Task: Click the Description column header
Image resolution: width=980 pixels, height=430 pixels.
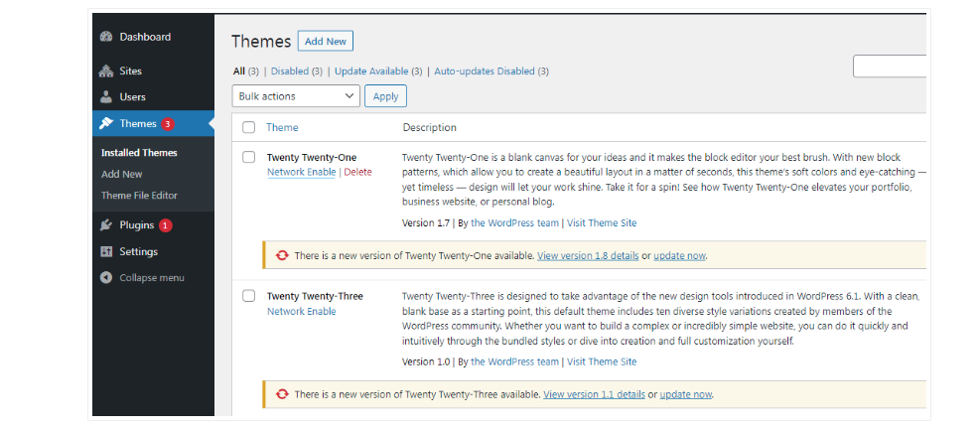Action: coord(429,127)
